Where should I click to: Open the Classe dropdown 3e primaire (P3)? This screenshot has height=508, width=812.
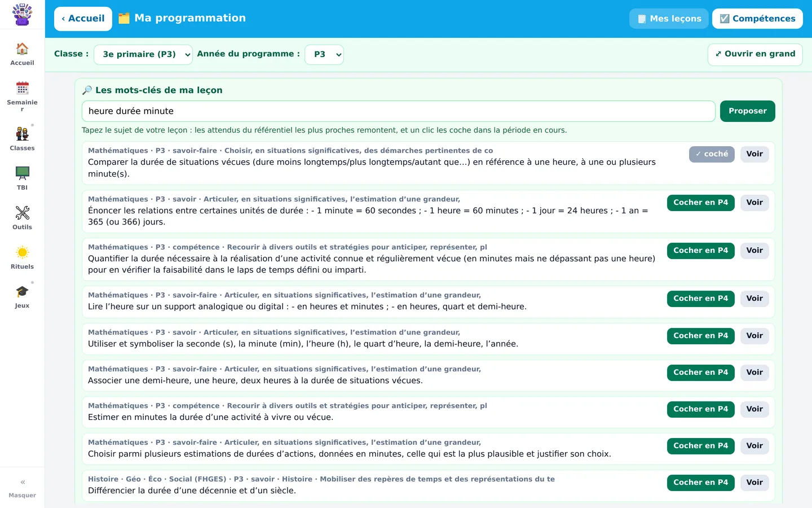coord(143,54)
